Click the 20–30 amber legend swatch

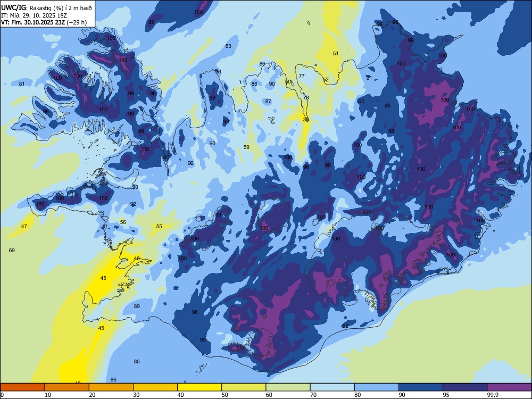click(111, 387)
